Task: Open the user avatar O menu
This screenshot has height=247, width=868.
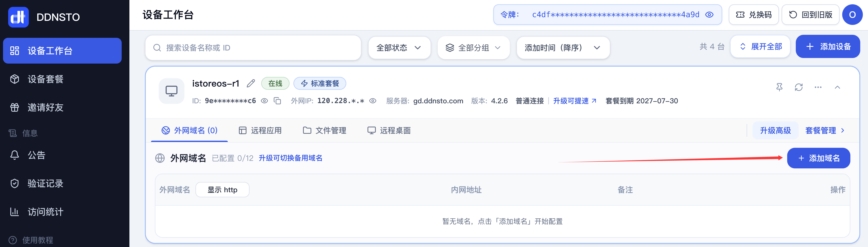Action: pyautogui.click(x=852, y=14)
